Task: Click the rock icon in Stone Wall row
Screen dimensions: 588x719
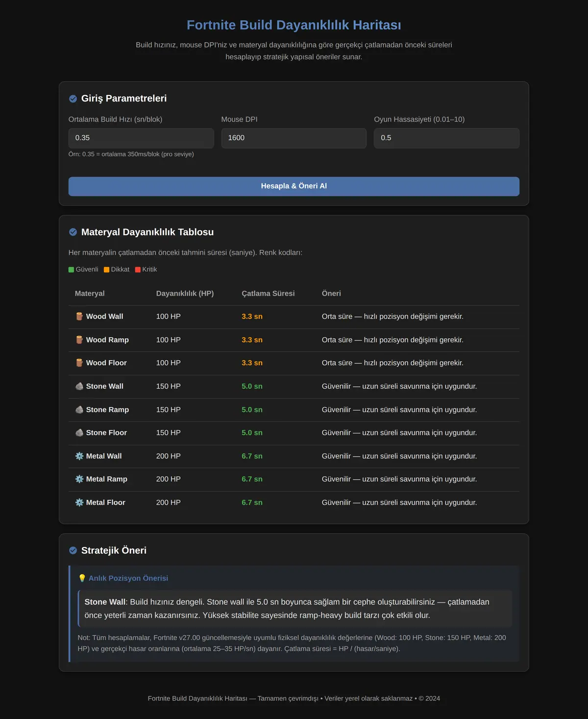Action: click(x=79, y=386)
